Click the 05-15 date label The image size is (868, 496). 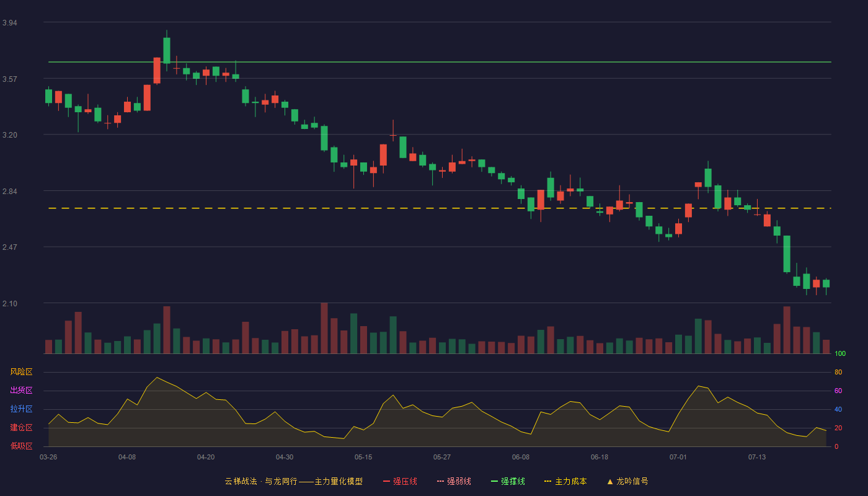click(x=363, y=457)
